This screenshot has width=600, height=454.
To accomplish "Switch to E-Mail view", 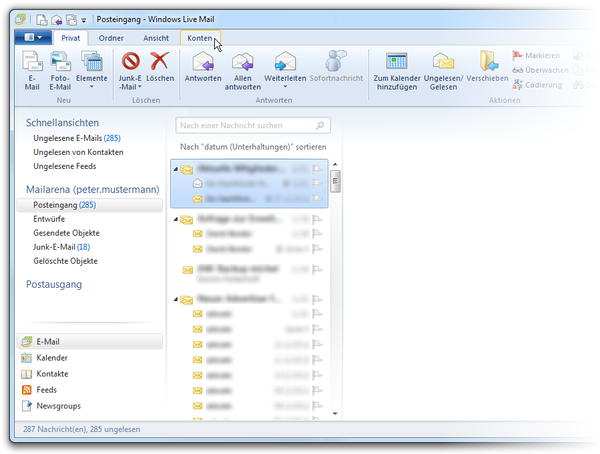I will (x=90, y=341).
